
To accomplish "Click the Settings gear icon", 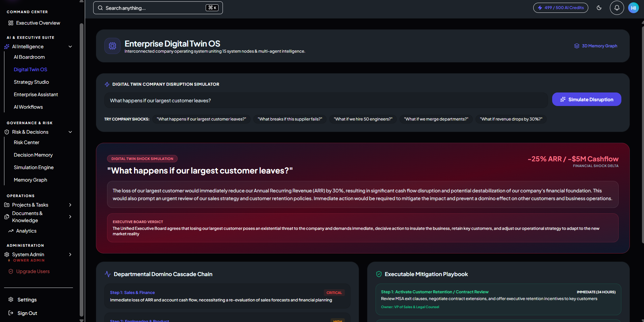I will point(11,300).
